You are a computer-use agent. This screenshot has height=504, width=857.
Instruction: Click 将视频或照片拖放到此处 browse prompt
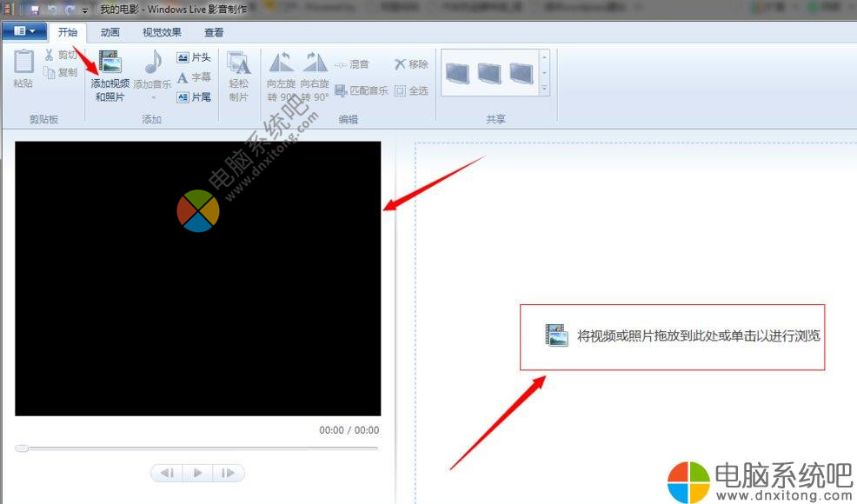pyautogui.click(x=699, y=335)
